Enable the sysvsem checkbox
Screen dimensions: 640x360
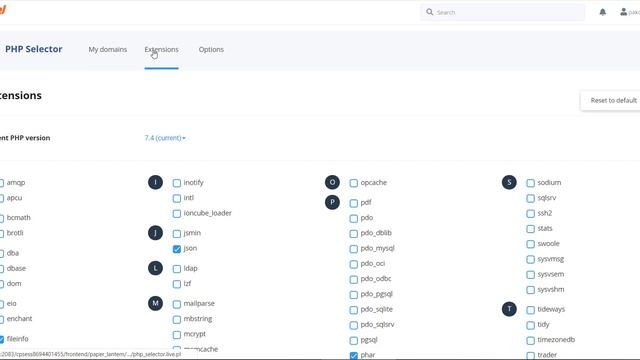coord(530,275)
